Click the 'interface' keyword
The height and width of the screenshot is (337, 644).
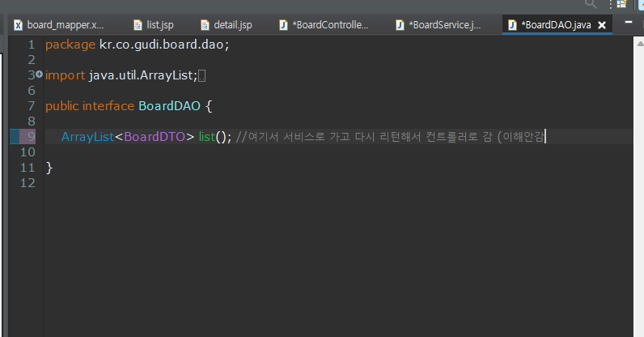pyautogui.click(x=108, y=106)
